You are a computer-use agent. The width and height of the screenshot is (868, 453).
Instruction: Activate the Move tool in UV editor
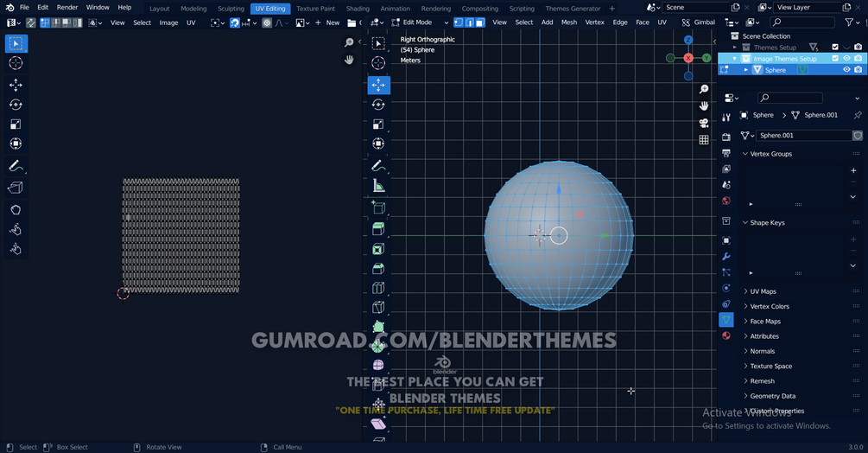pos(16,85)
